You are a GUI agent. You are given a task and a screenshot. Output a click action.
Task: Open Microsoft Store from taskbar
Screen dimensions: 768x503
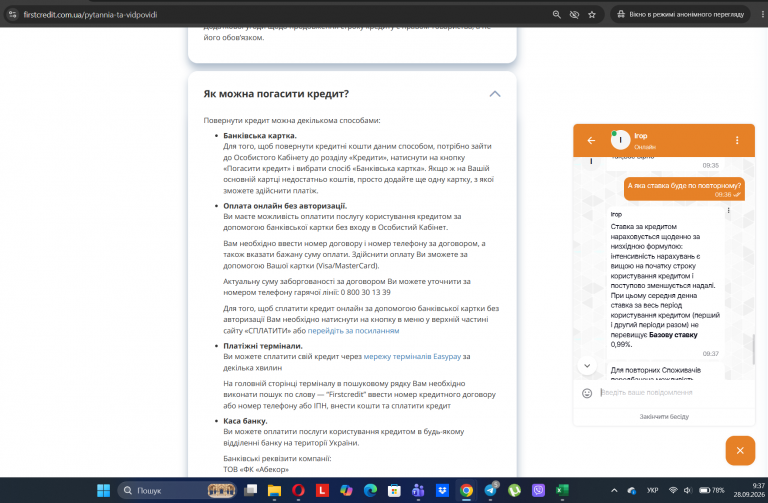point(394,490)
